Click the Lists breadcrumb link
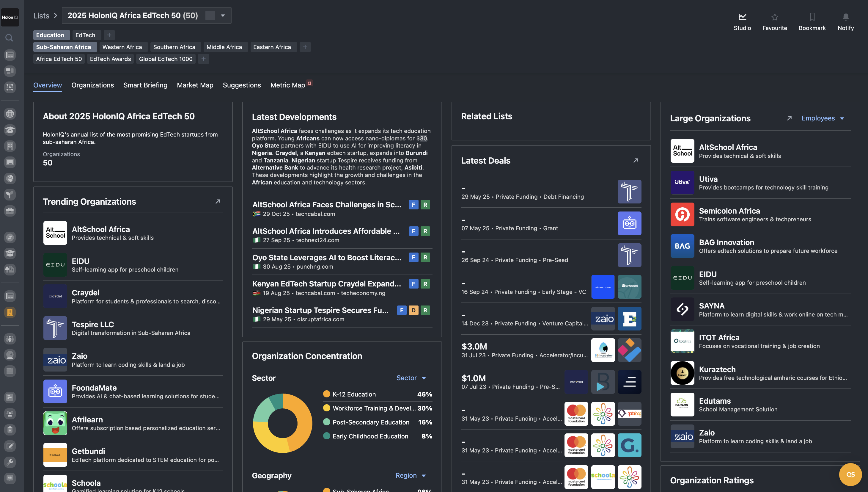Image resolution: width=868 pixels, height=492 pixels. coord(41,15)
